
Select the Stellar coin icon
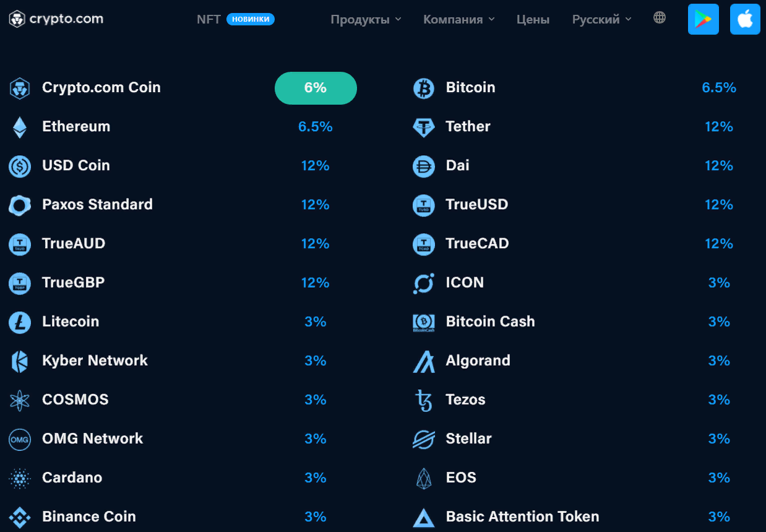pyautogui.click(x=423, y=439)
